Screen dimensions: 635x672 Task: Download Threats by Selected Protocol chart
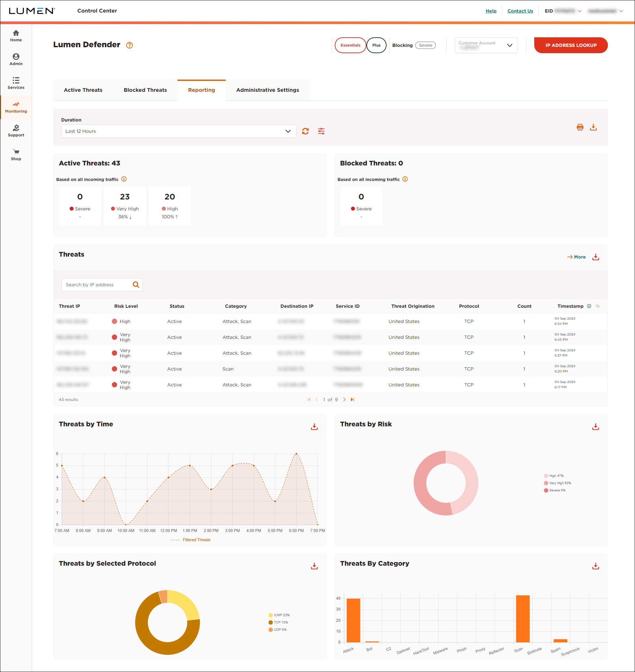(314, 566)
